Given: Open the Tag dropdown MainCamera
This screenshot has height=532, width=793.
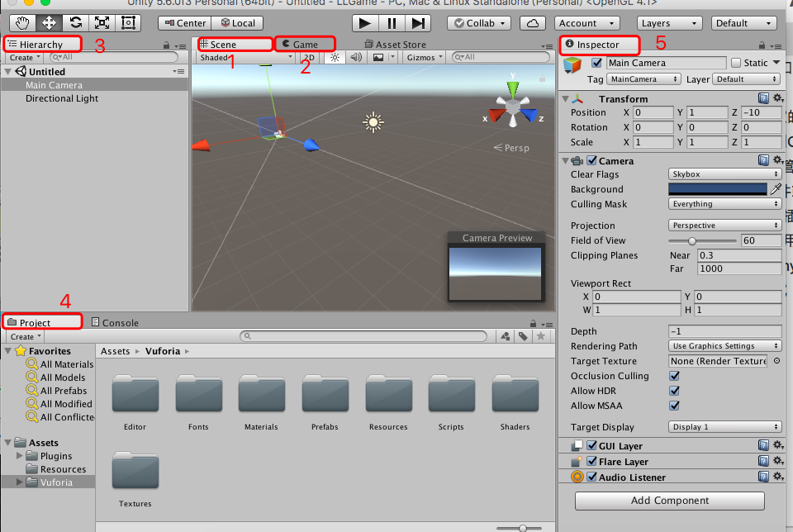Looking at the screenshot, I should point(643,78).
